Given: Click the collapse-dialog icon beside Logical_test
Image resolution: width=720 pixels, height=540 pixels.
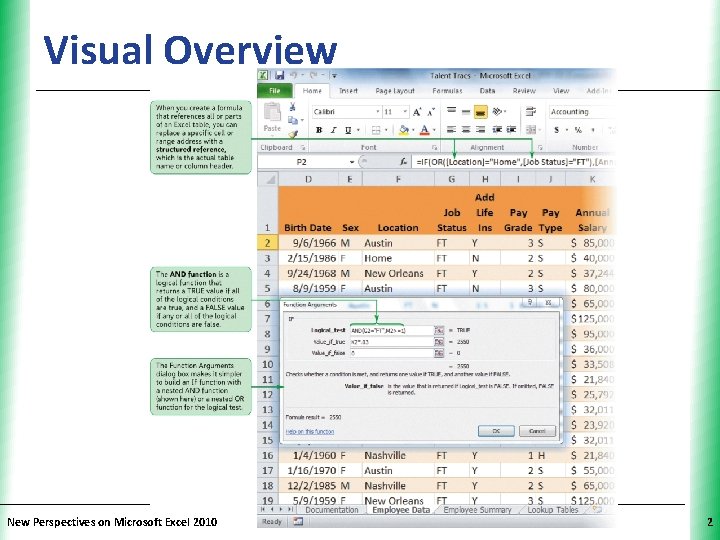Looking at the screenshot, I should (x=439, y=330).
